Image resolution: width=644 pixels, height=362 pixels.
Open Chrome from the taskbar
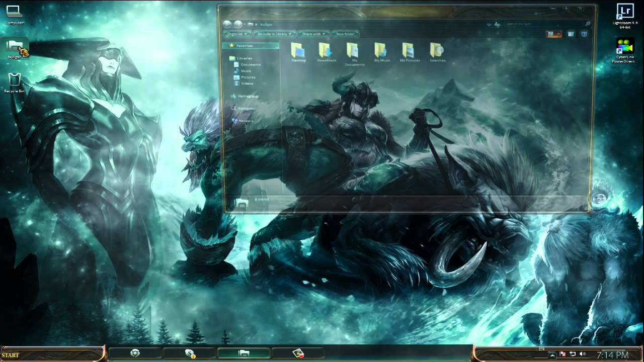pyautogui.click(x=135, y=353)
